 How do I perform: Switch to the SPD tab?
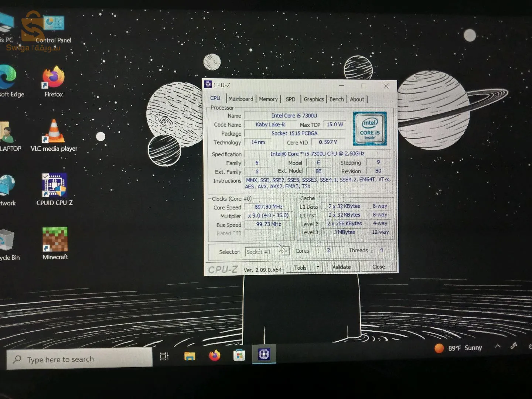(x=290, y=99)
